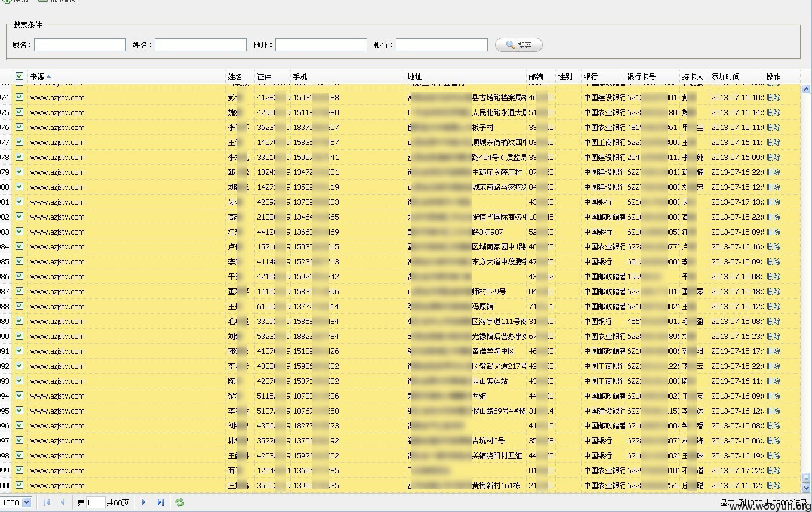Select address cell 冯原镇
The image size is (812, 512).
click(x=465, y=307)
